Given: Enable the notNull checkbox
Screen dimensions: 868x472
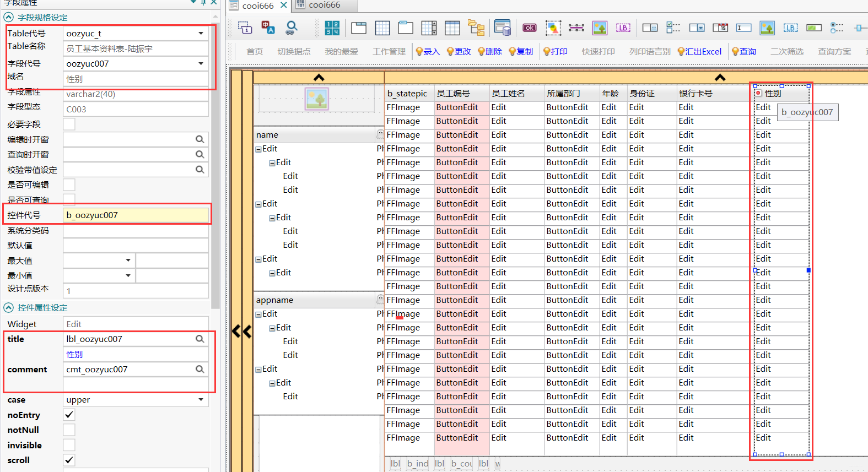Looking at the screenshot, I should pyautogui.click(x=69, y=430).
